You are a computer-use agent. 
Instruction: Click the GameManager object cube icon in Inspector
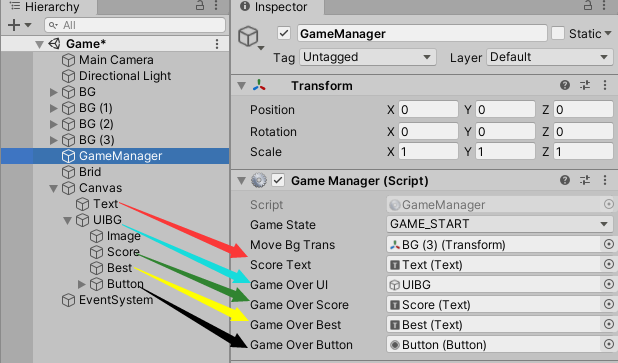coord(249,36)
